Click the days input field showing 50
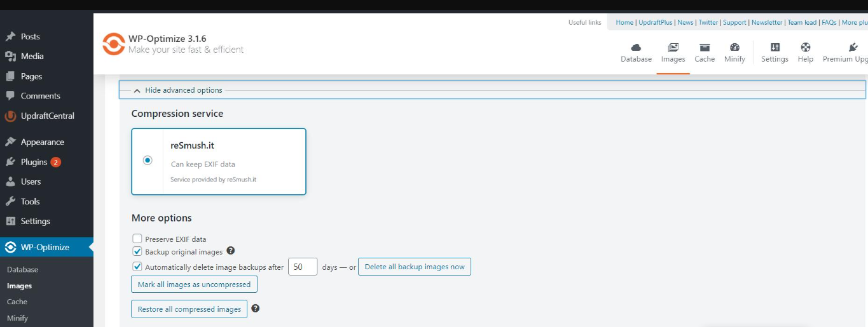 pyautogui.click(x=303, y=267)
